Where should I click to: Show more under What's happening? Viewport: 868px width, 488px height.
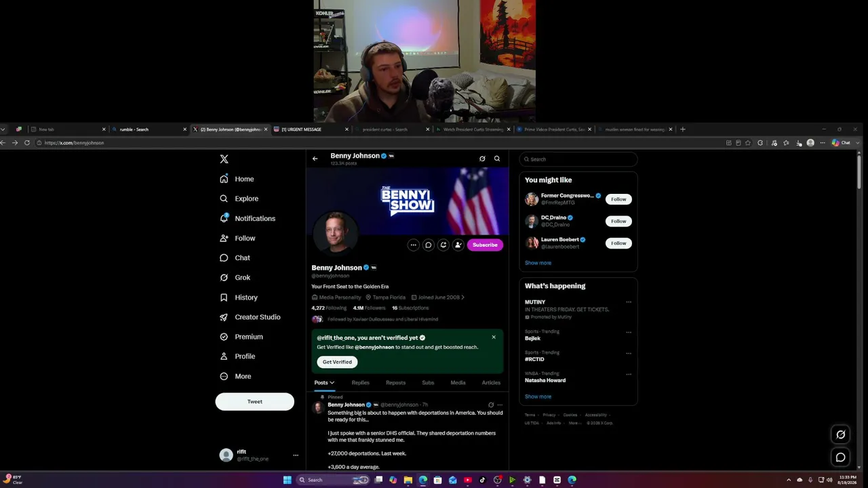(538, 396)
